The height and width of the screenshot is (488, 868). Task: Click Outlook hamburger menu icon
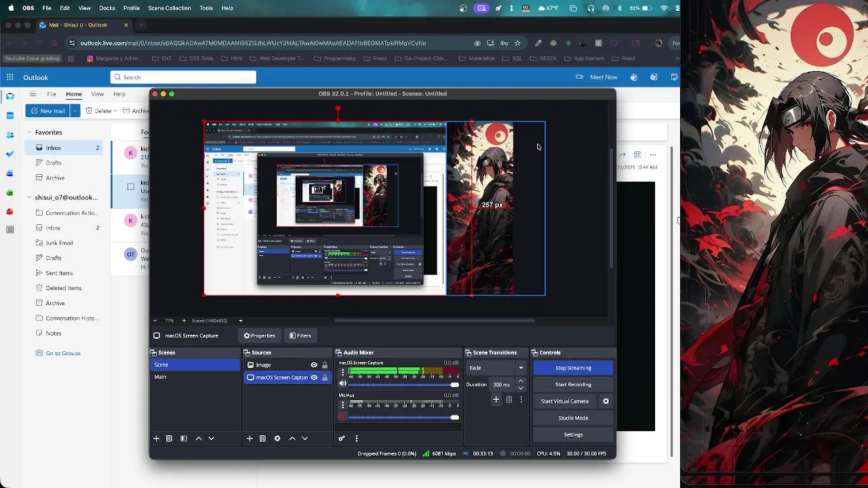(x=33, y=94)
